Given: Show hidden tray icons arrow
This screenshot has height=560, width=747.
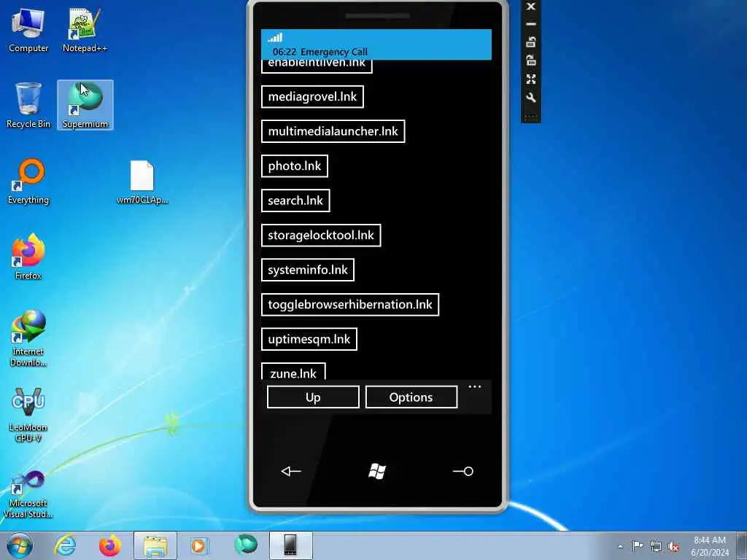Looking at the screenshot, I should coord(620,547).
